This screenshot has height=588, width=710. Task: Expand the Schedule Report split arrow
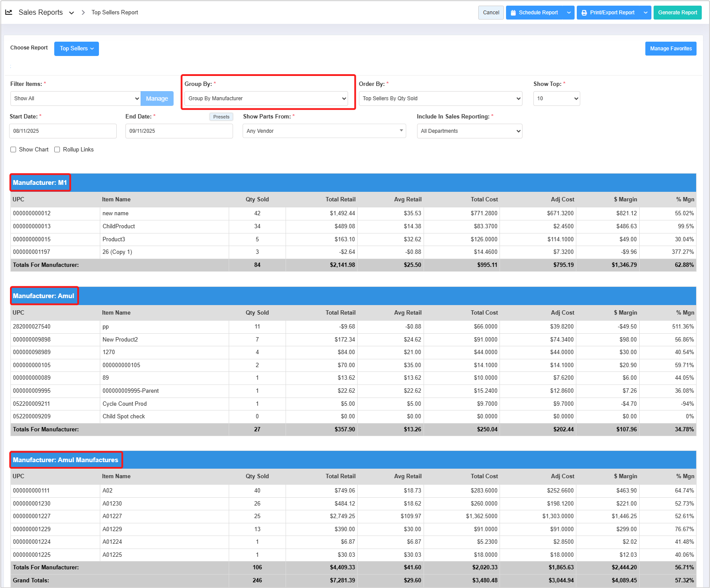click(x=569, y=13)
